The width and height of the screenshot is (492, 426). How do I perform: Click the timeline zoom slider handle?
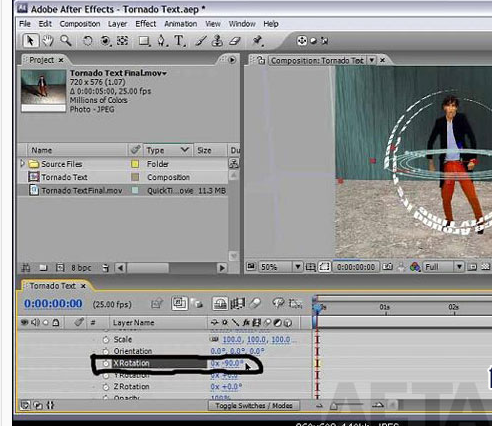(x=333, y=406)
